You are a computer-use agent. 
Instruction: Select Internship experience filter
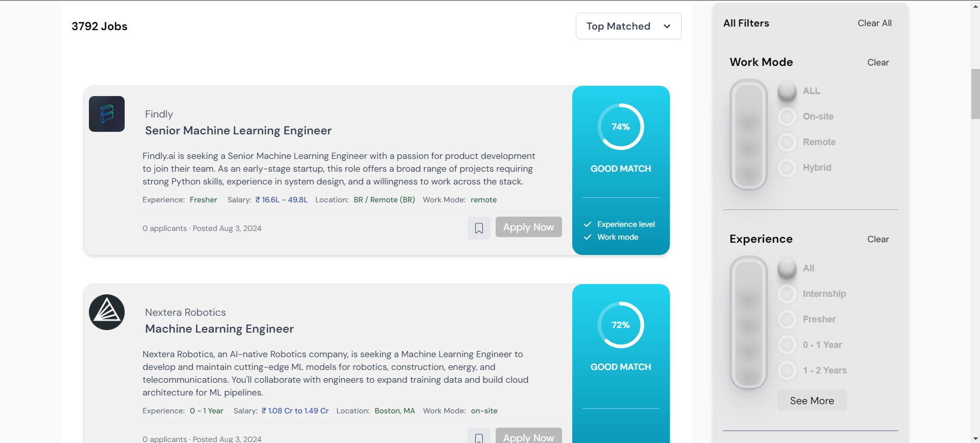tap(787, 294)
